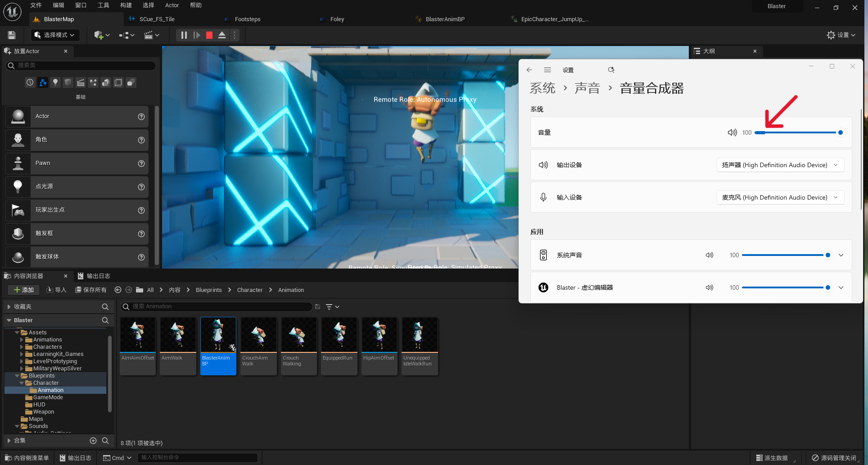Expand the 系统声音 app volume row
Viewport: 868px width, 465px height.
pos(841,255)
